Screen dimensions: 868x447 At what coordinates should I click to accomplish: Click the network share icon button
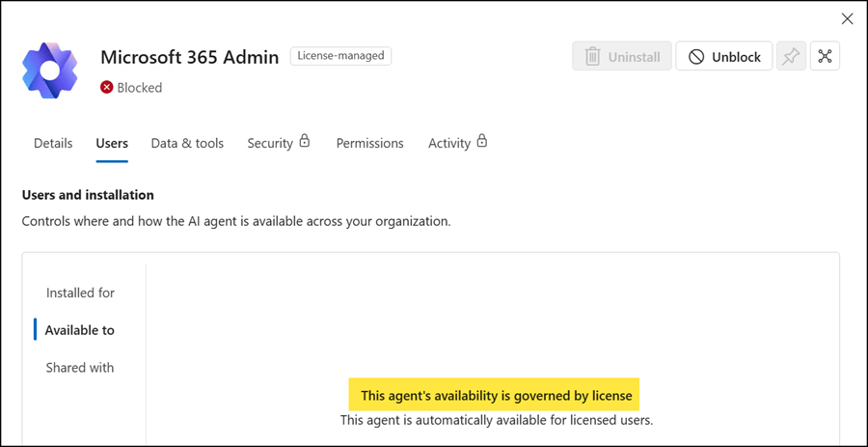pos(825,56)
